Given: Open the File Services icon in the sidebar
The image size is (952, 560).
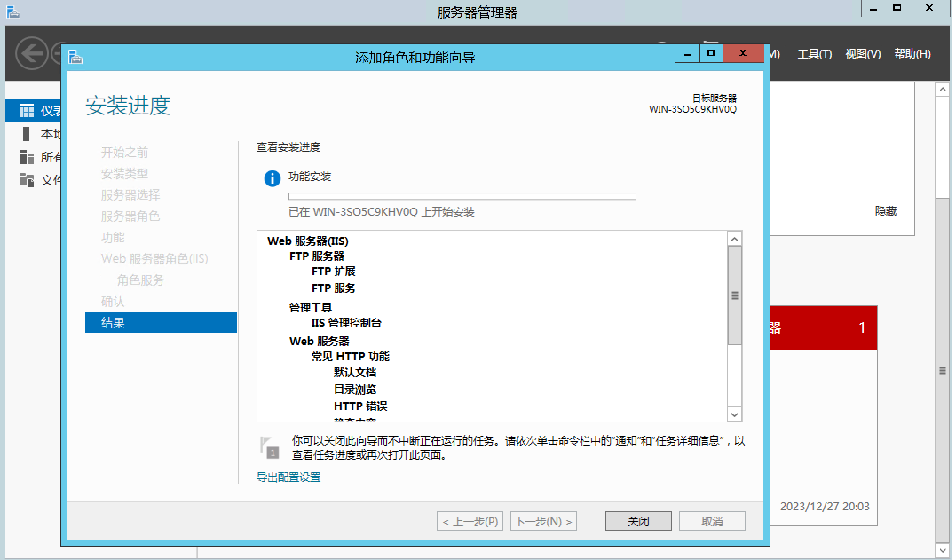Looking at the screenshot, I should click(x=26, y=180).
